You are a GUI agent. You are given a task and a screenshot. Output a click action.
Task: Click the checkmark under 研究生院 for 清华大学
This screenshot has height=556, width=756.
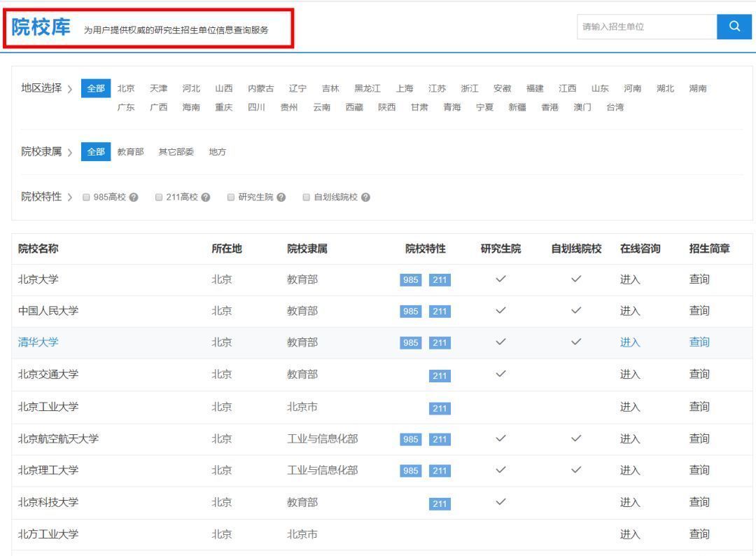pos(500,342)
